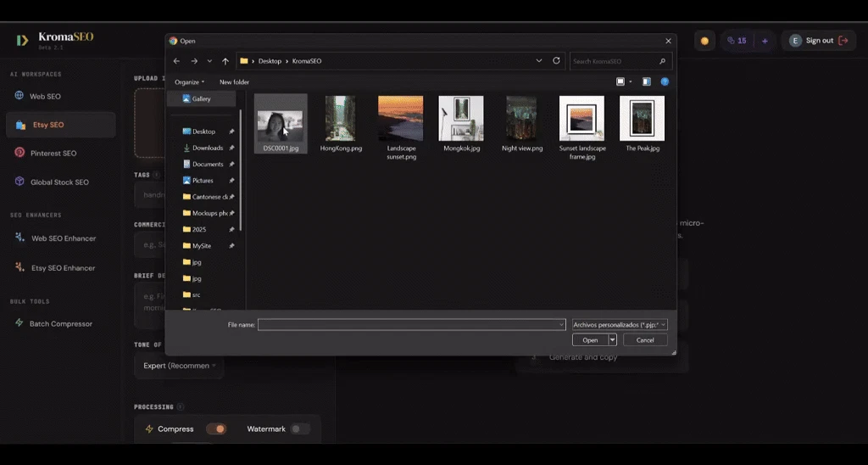868x465 pixels.
Task: Click the plus icon to add credits
Action: (x=765, y=41)
